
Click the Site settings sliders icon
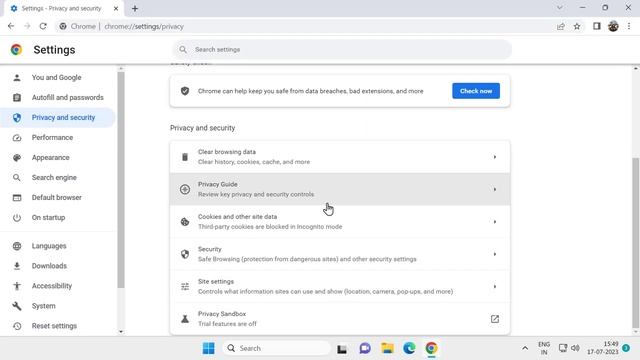click(185, 287)
